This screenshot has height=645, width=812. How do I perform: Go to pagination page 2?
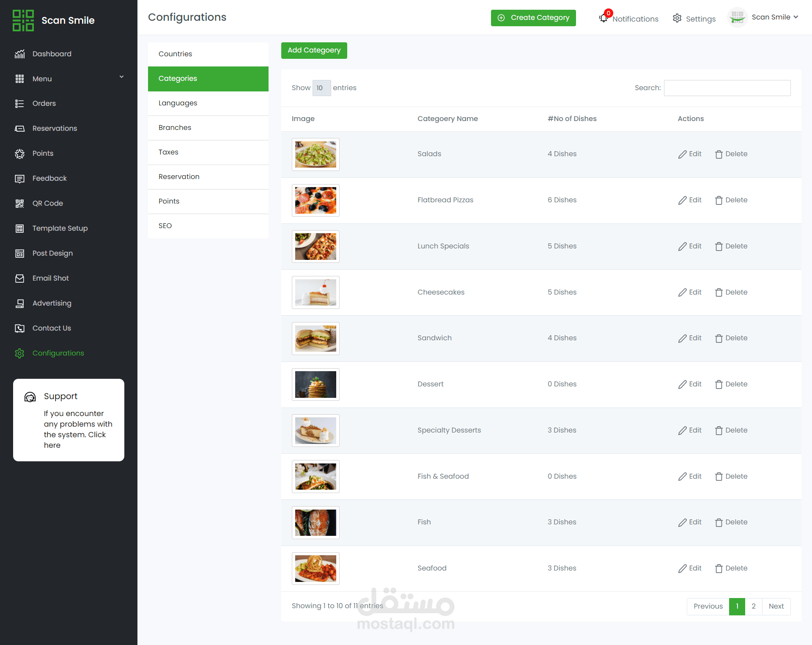pos(753,606)
